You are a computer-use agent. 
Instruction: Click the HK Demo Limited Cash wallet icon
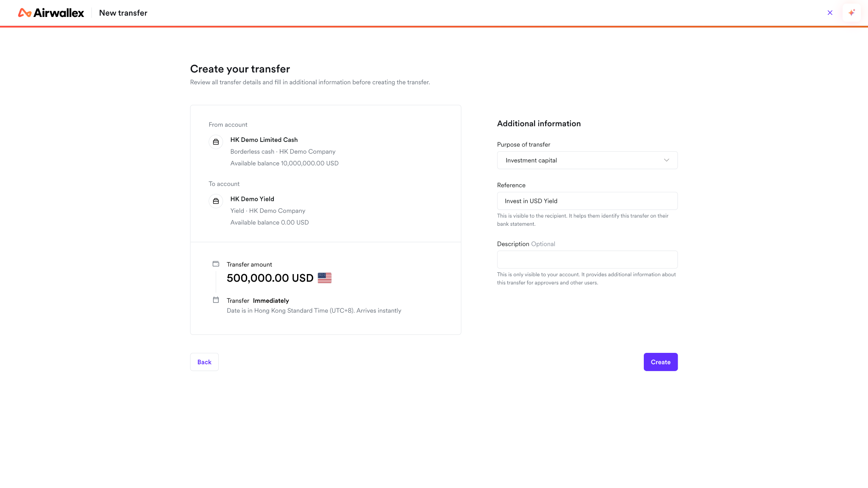pyautogui.click(x=216, y=142)
